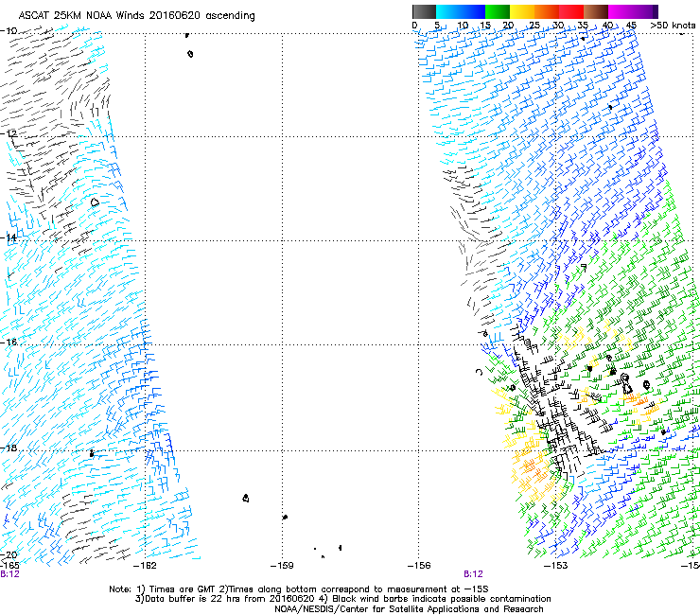Click the "20" legend scale value
The image size is (700, 615).
point(509,26)
